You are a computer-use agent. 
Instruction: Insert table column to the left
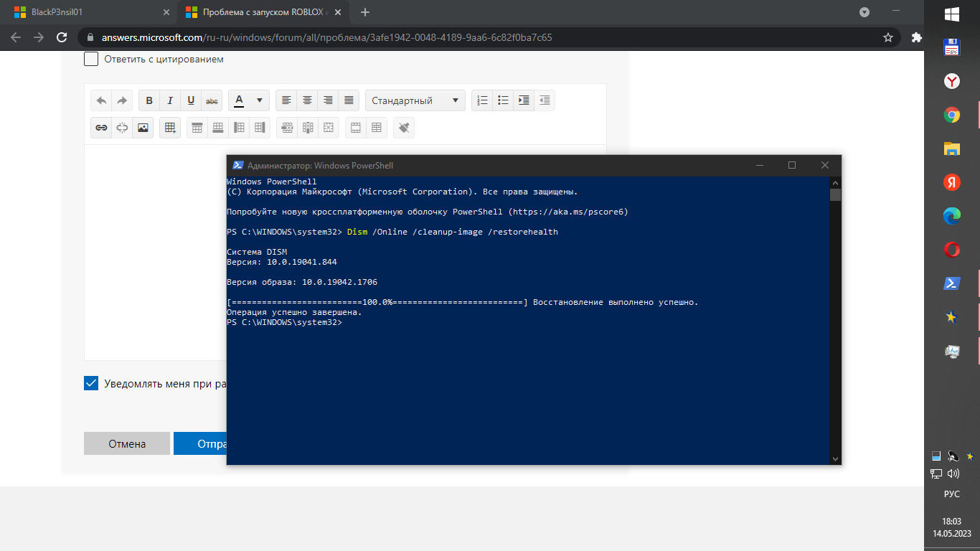point(239,128)
